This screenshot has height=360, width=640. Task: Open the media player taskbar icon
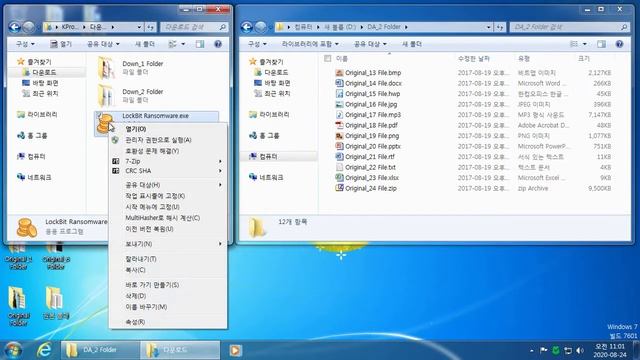235,350
